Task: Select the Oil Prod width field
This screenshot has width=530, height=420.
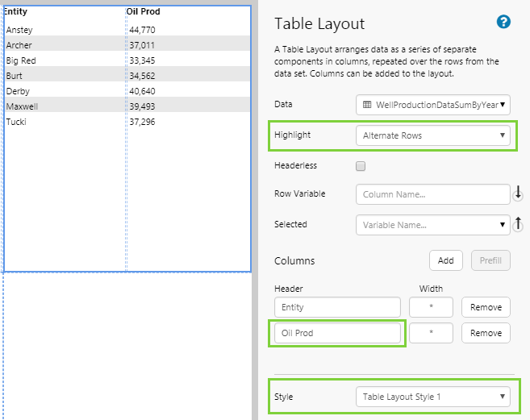Action: pos(432,333)
